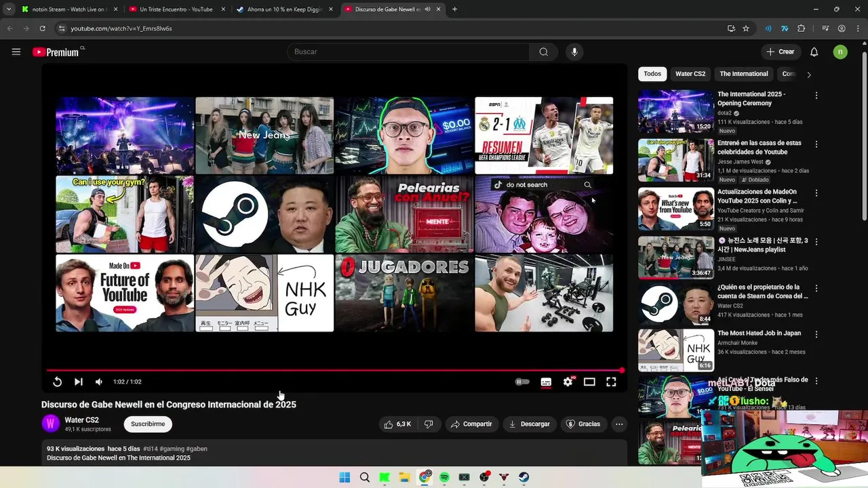Viewport: 868px width, 488px height.
Task: Open the 7TV extension icon
Action: pos(785,28)
